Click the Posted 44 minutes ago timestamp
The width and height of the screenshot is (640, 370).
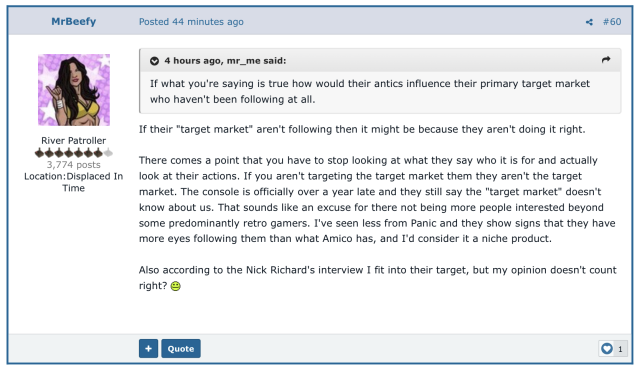(x=191, y=22)
